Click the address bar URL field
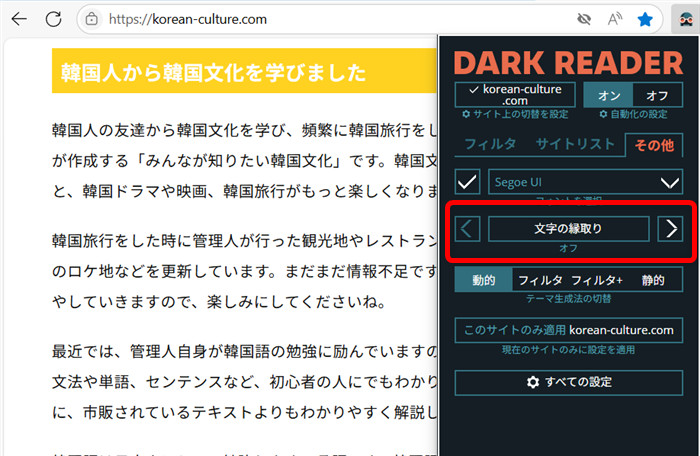This screenshot has width=700, height=456. point(300,19)
